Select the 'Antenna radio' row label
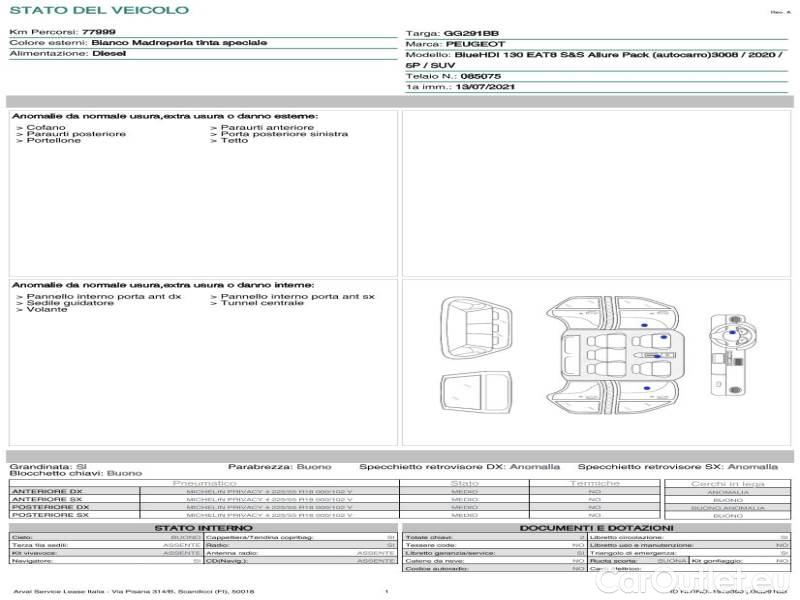 tap(232, 553)
